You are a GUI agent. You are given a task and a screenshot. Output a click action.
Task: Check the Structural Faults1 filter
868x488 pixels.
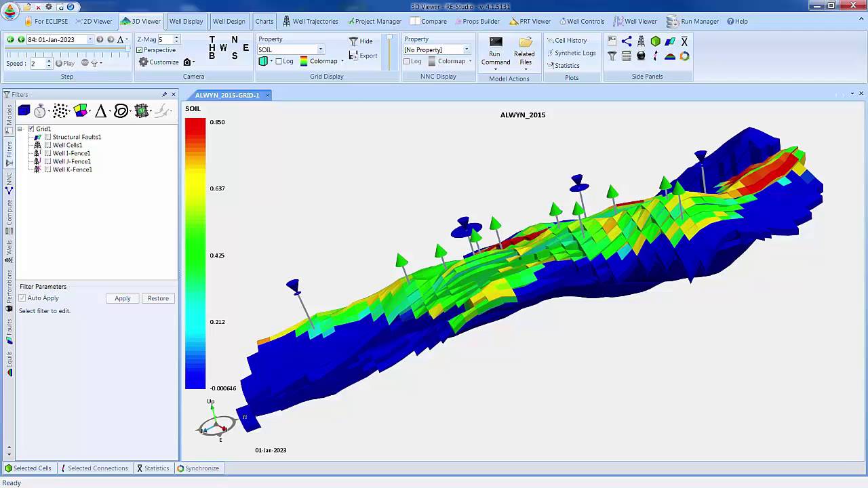pos(47,137)
